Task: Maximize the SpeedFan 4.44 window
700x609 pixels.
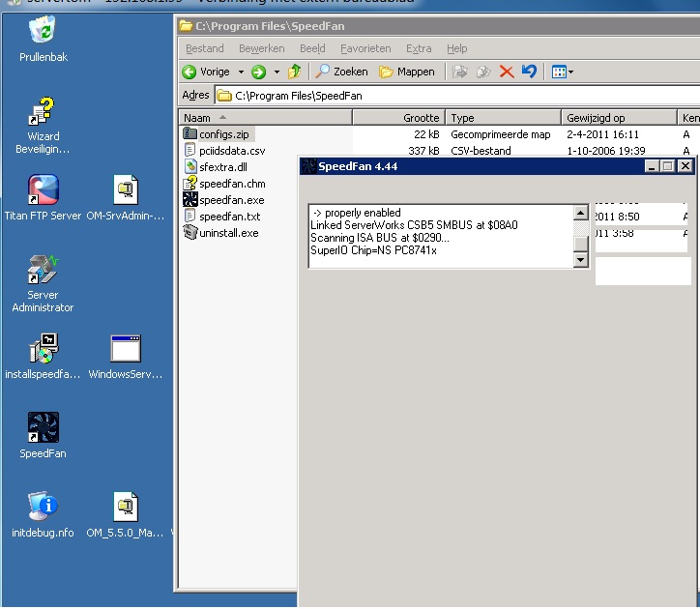Action: 668,166
